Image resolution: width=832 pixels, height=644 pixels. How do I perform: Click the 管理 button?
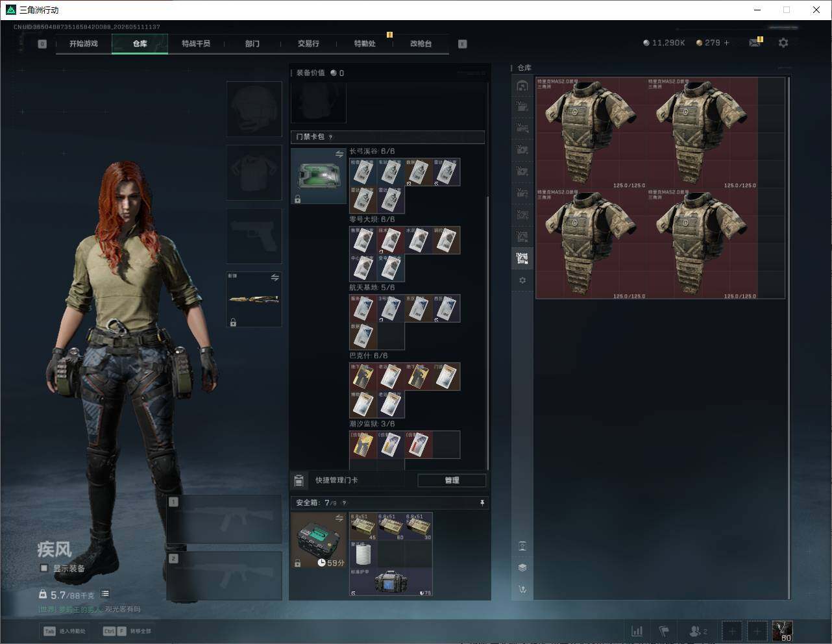tap(452, 480)
